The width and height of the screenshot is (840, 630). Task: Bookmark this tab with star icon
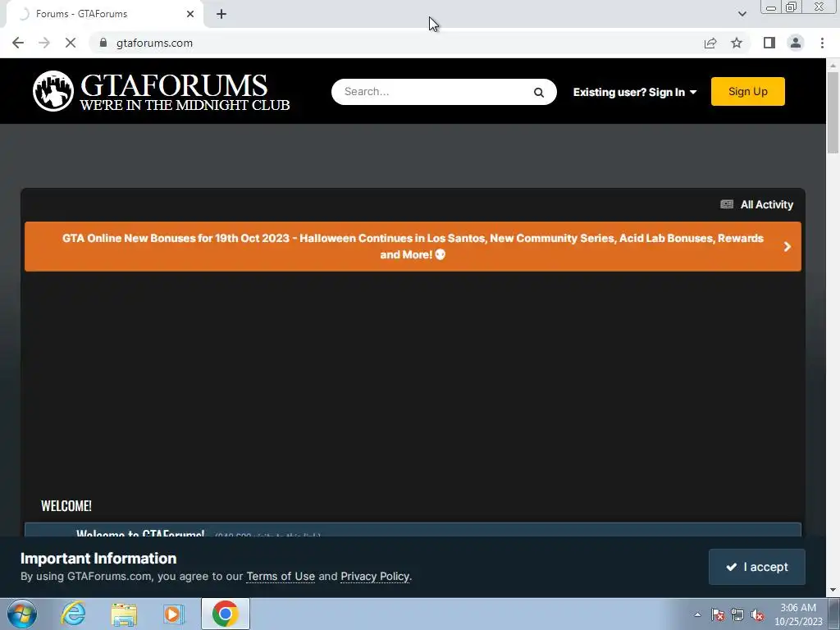(x=737, y=43)
